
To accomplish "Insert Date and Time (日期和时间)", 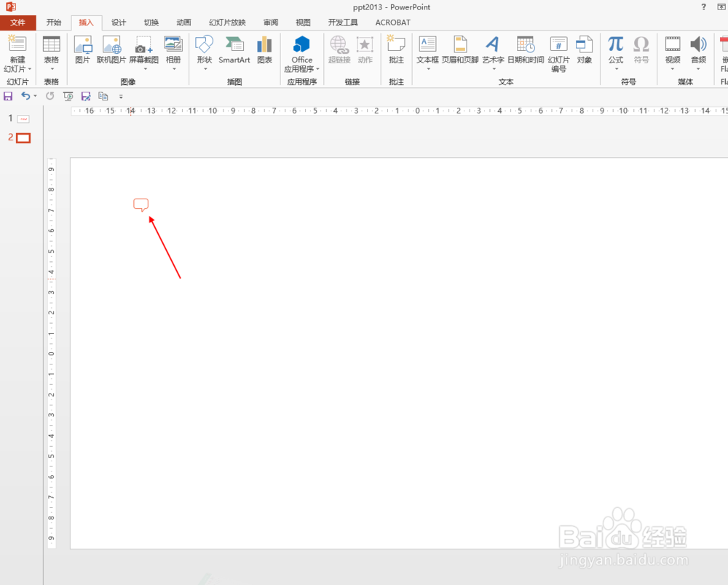I will point(526,49).
